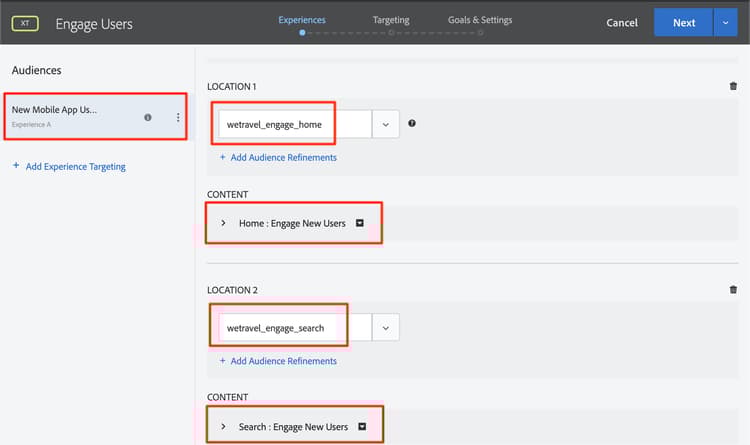Open the three-dot menu for Experience A
This screenshot has height=445, width=750.
point(178,117)
